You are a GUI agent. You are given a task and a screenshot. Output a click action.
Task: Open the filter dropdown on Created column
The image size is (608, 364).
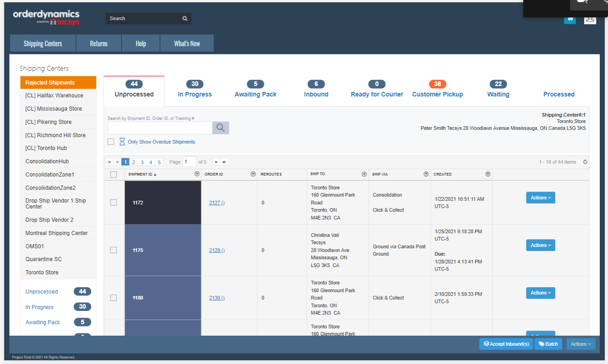tap(488, 174)
